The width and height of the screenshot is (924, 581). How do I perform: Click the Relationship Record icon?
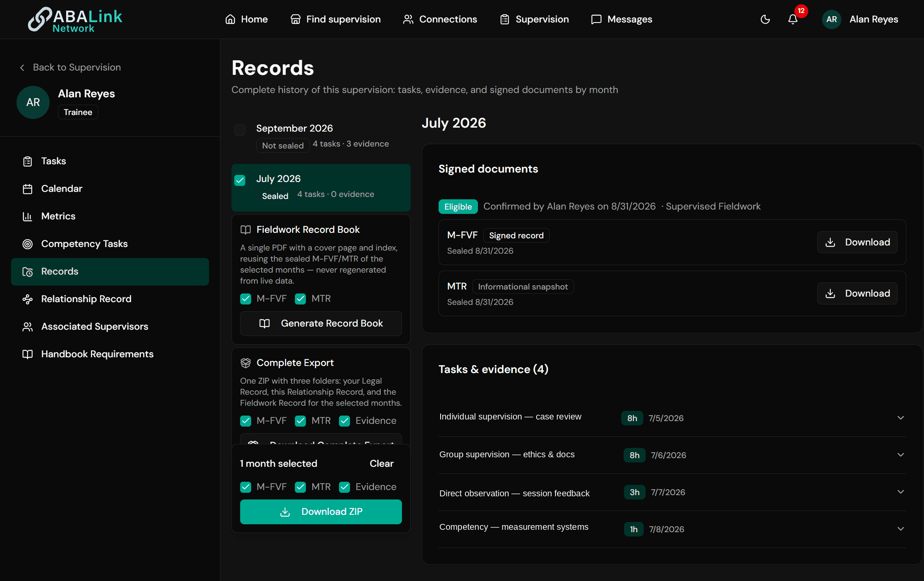pyautogui.click(x=28, y=299)
